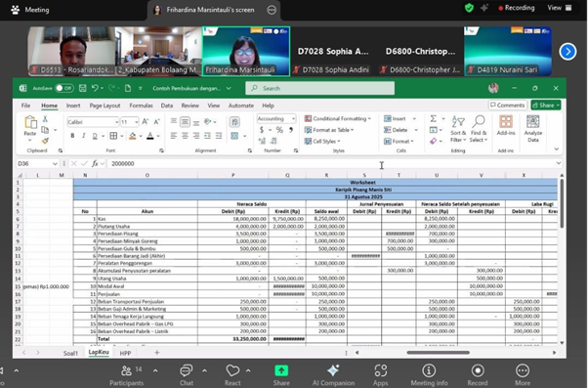
Task: Toggle Underline formatting
Action: pos(95,136)
